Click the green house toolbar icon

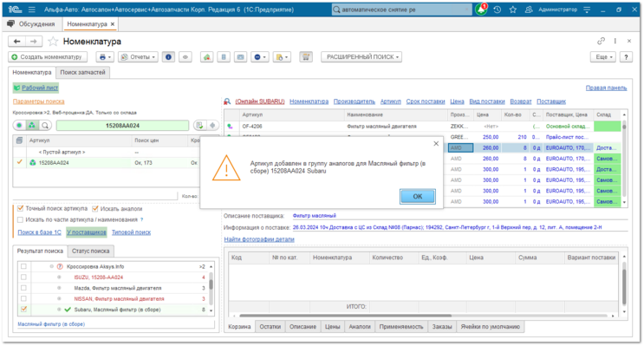pos(206,57)
